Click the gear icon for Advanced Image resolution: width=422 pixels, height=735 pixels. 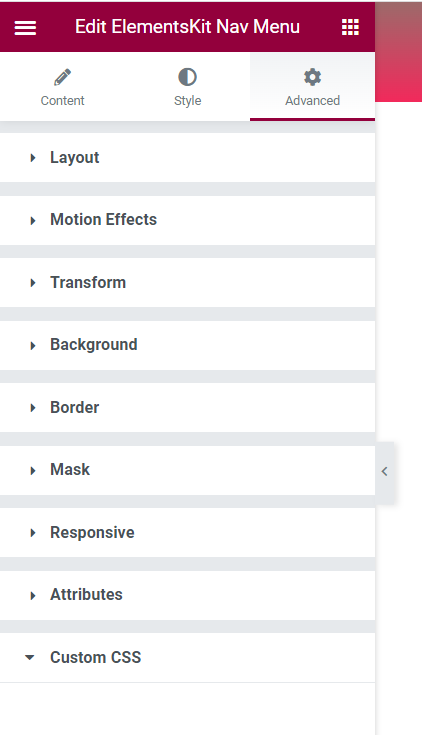(312, 77)
